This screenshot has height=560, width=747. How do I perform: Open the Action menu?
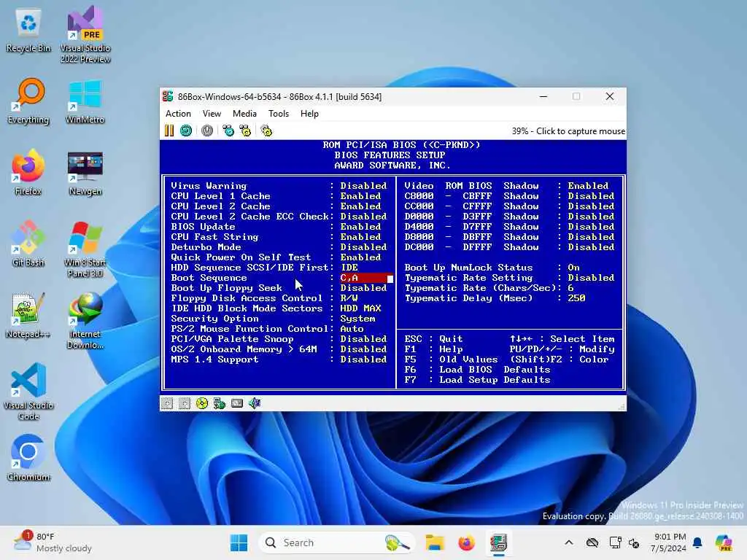click(x=178, y=114)
